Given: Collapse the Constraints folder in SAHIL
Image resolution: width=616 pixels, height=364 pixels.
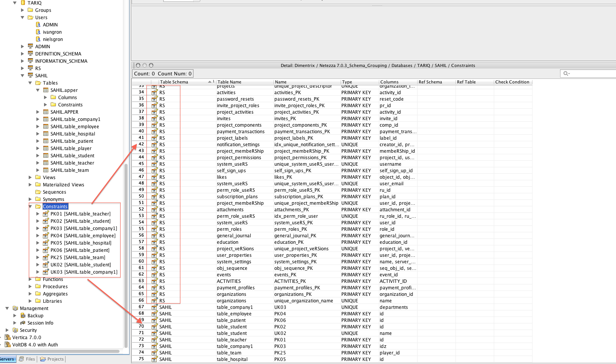Looking at the screenshot, I should point(30,206).
